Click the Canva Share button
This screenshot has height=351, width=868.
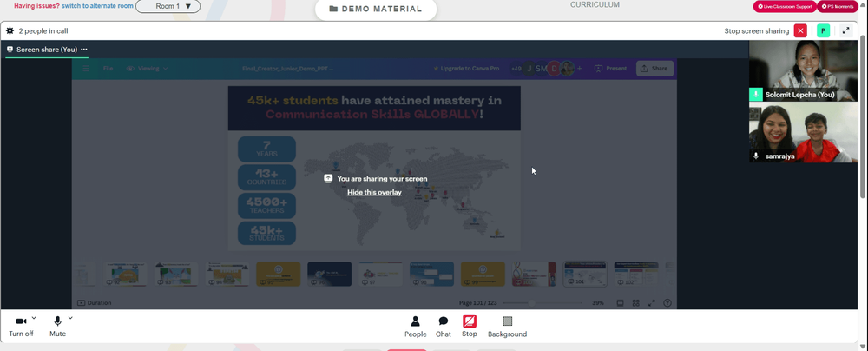click(x=654, y=69)
